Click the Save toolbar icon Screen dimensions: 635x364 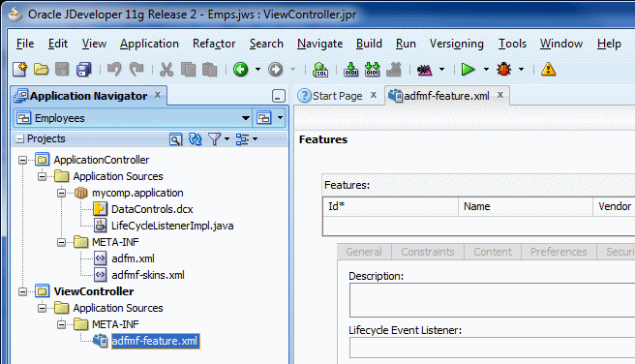[62, 70]
